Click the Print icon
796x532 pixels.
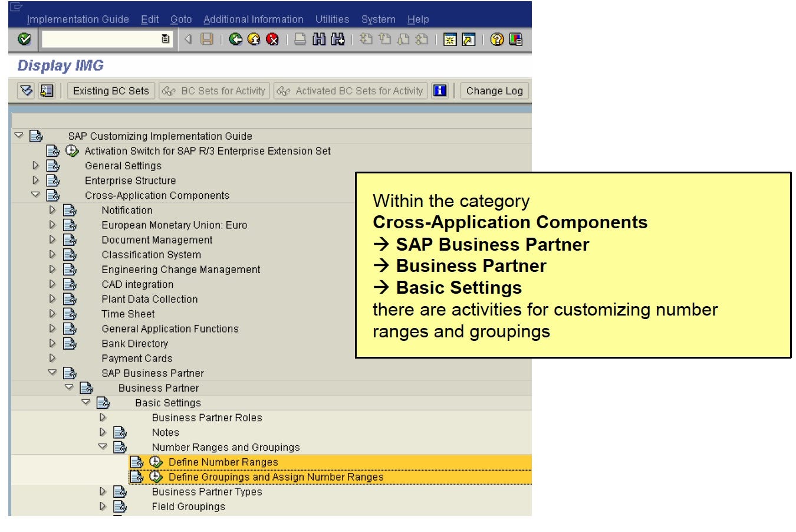click(x=300, y=40)
